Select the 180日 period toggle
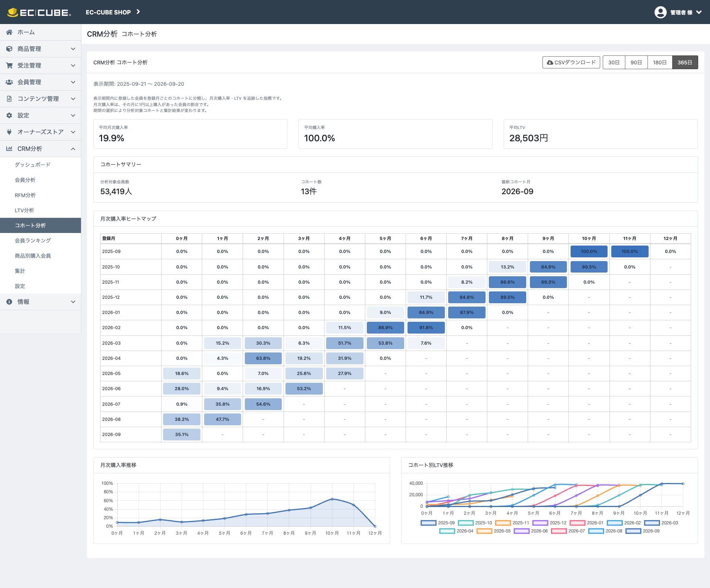The image size is (710, 588). click(660, 62)
